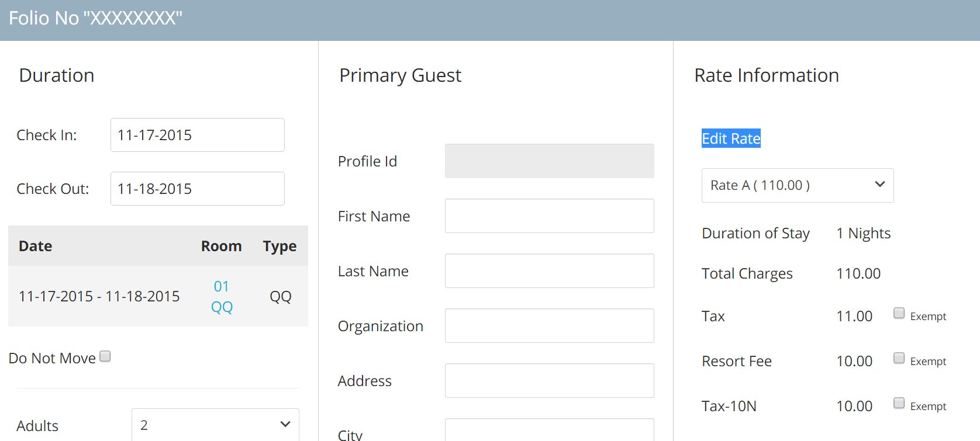Focus the First Name input
This screenshot has height=441, width=980.
[x=550, y=216]
